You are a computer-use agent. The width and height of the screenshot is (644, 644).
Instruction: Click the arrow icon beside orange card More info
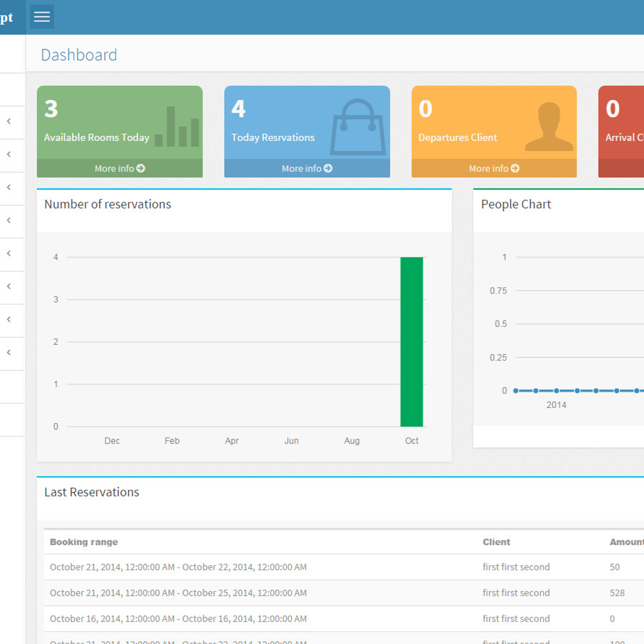point(515,168)
